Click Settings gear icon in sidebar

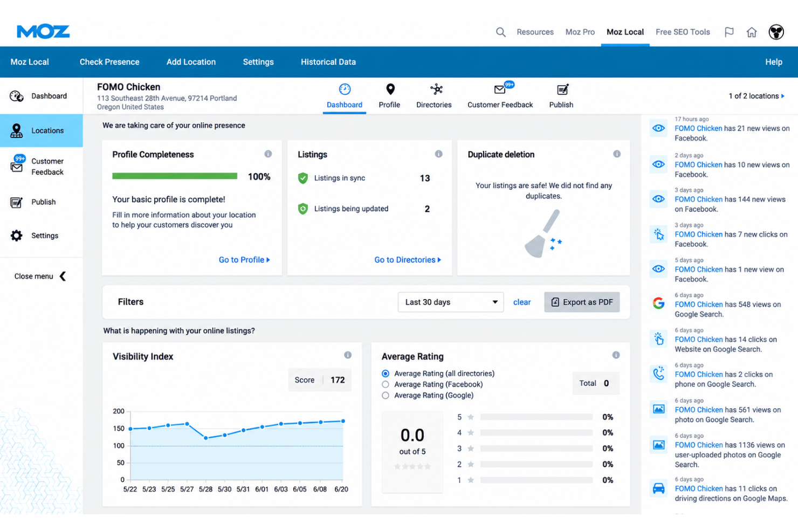pos(17,236)
